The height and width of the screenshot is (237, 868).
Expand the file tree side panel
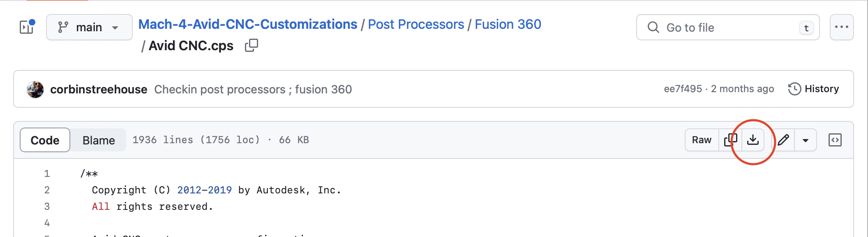(27, 27)
